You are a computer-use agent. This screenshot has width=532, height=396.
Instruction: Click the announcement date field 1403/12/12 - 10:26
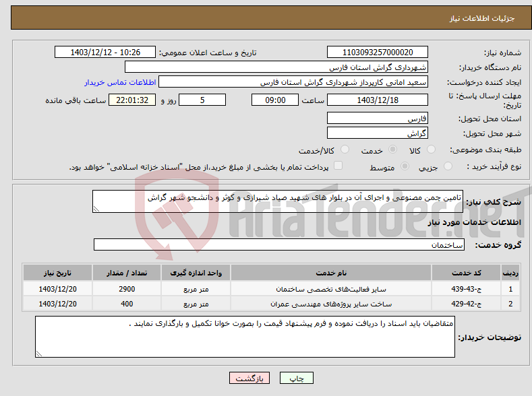click(x=105, y=52)
